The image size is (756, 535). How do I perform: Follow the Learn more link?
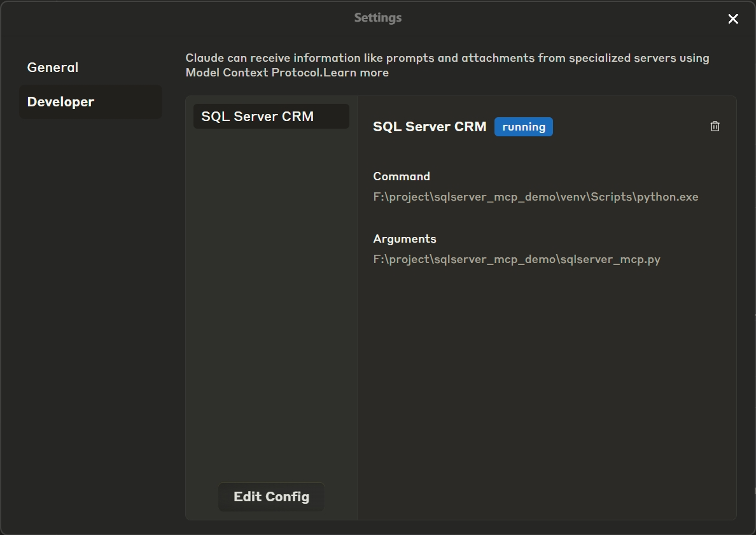point(356,73)
